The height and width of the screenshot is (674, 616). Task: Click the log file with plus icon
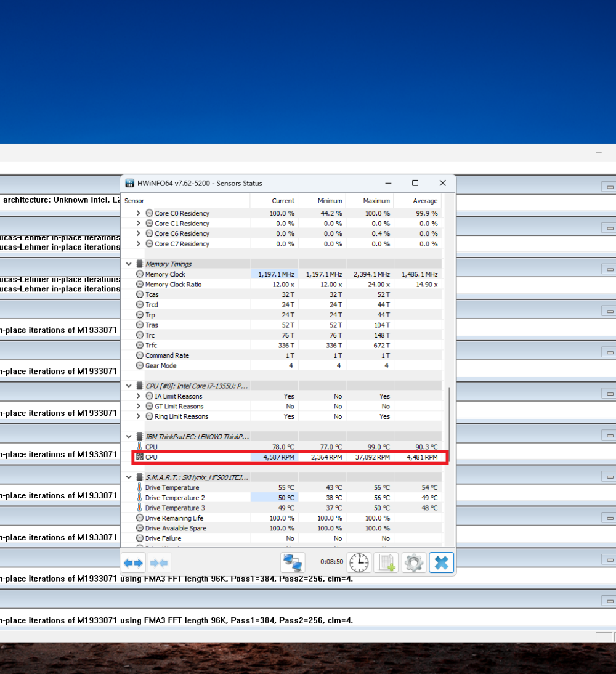[386, 562]
